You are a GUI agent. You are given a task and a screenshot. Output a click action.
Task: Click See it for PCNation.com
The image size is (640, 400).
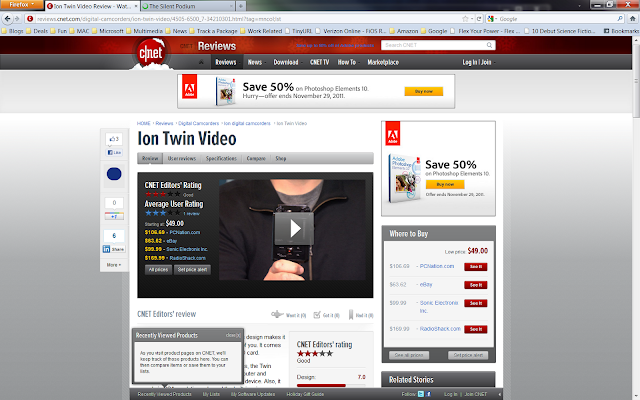coord(476,267)
